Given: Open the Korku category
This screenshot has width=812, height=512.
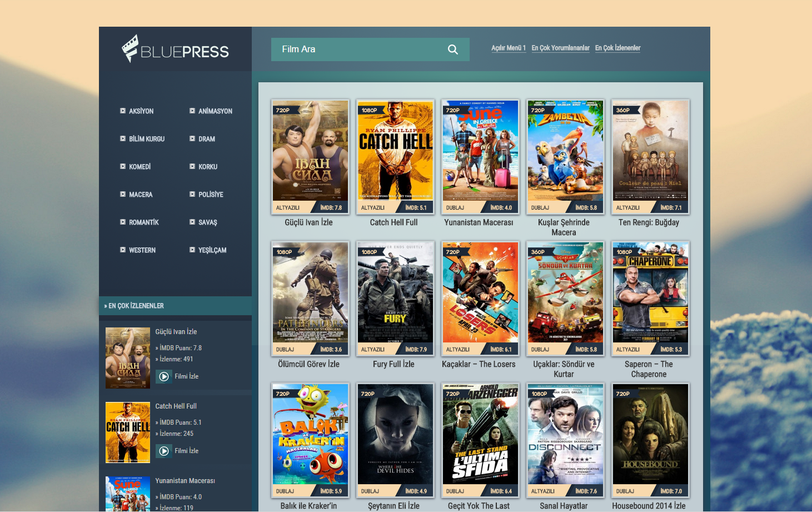Looking at the screenshot, I should pos(208,167).
